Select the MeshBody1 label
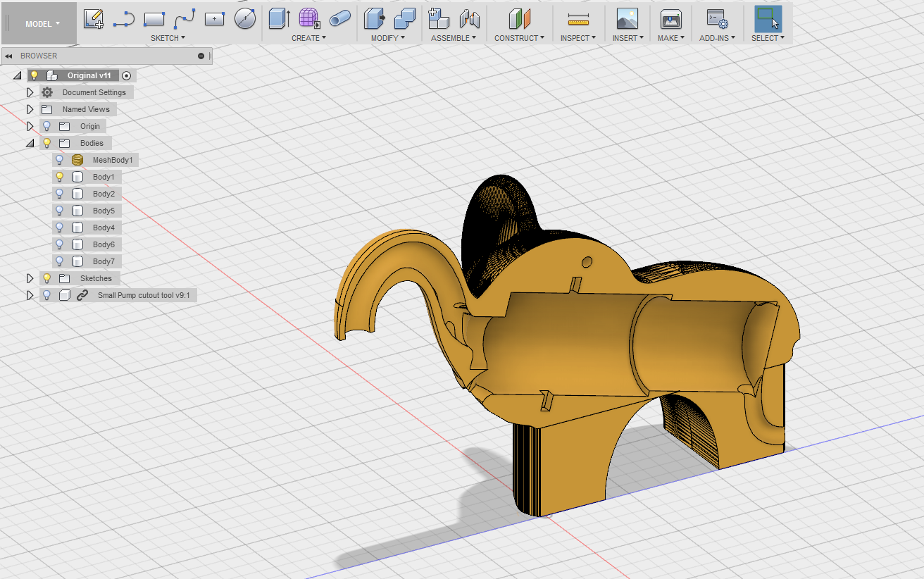 (x=112, y=160)
